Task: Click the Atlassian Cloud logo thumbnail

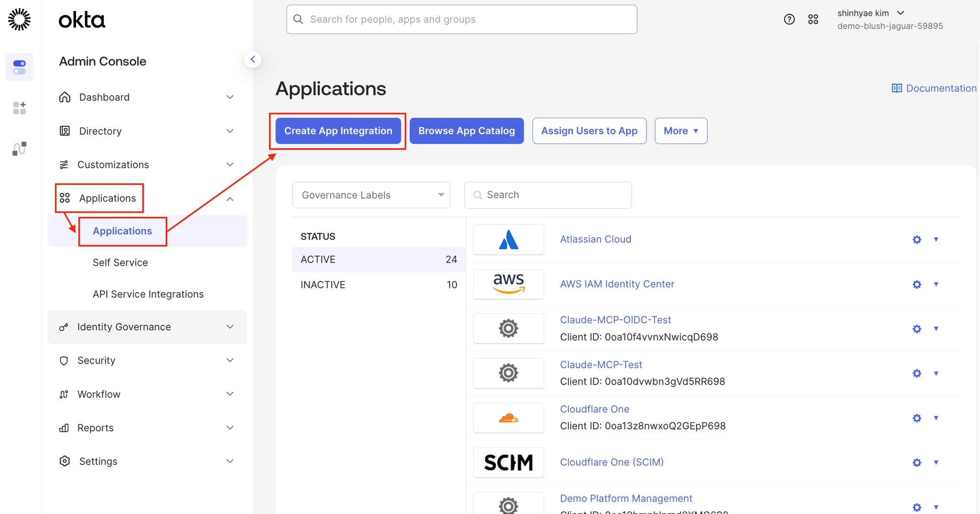Action: [x=509, y=239]
